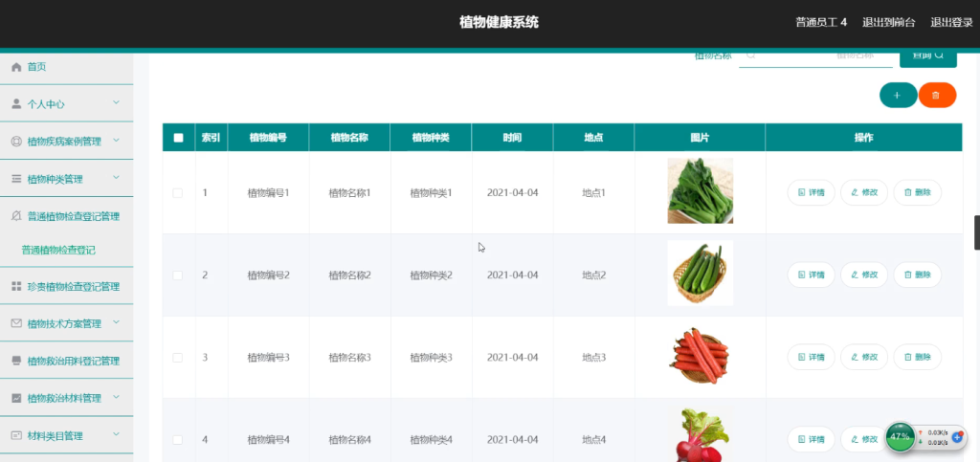
Task: Click 退出到前台 link
Action: point(889,22)
